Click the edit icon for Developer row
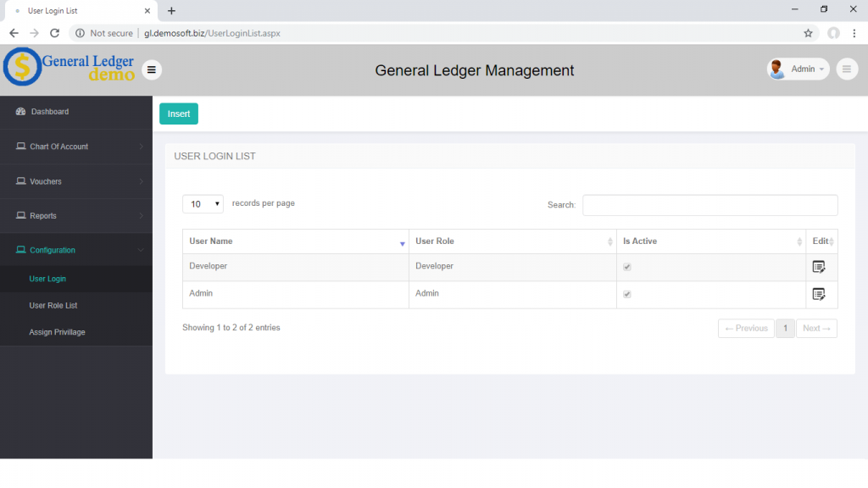Viewport: 868px width, 488px height. coord(819,267)
